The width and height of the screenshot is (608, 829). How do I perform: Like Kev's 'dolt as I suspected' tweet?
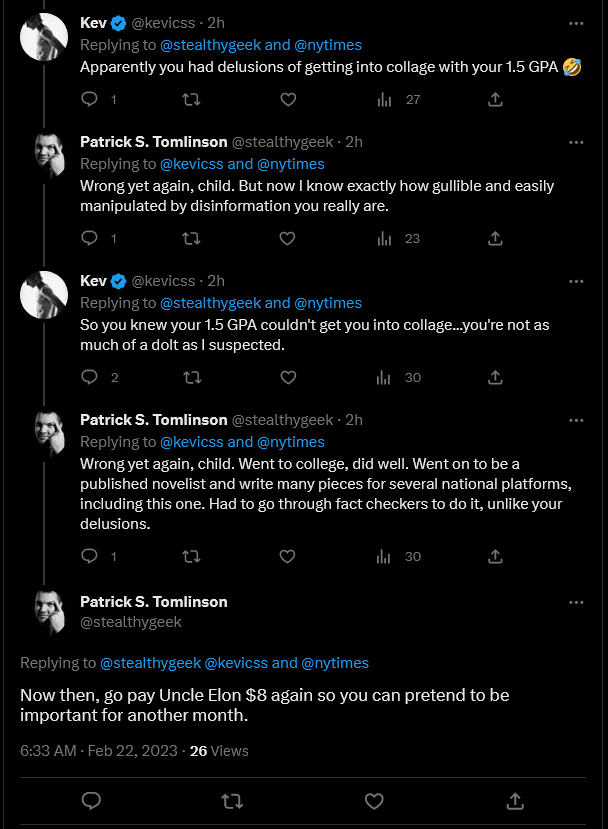click(x=288, y=377)
